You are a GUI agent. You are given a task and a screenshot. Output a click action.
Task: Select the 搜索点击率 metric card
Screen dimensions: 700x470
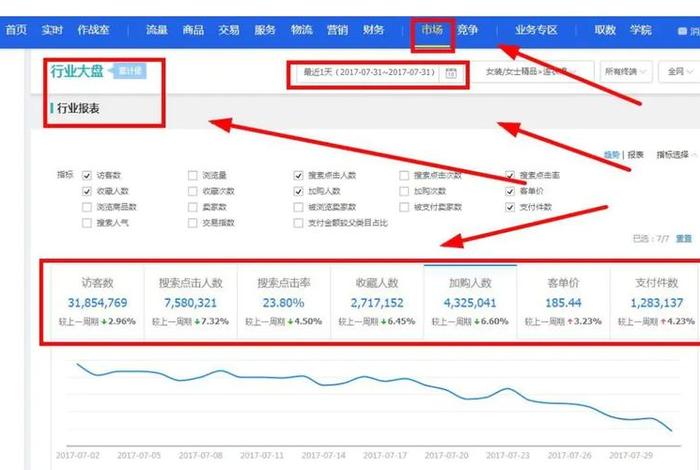pyautogui.click(x=283, y=302)
